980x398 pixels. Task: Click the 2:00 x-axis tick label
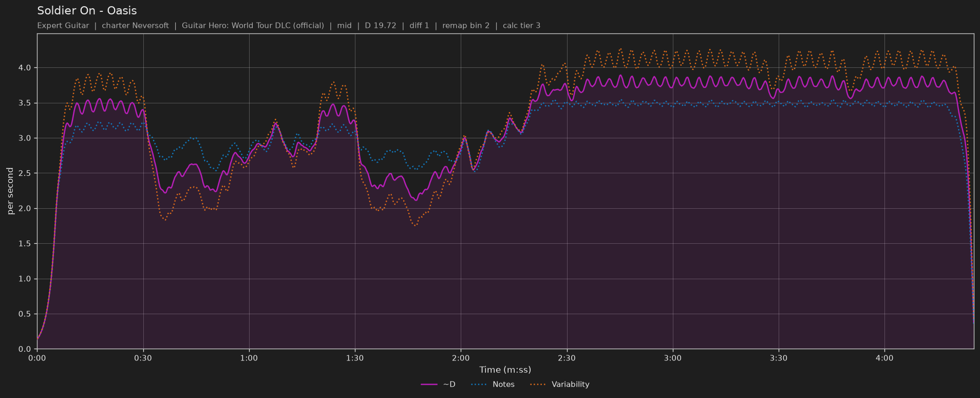(x=461, y=358)
